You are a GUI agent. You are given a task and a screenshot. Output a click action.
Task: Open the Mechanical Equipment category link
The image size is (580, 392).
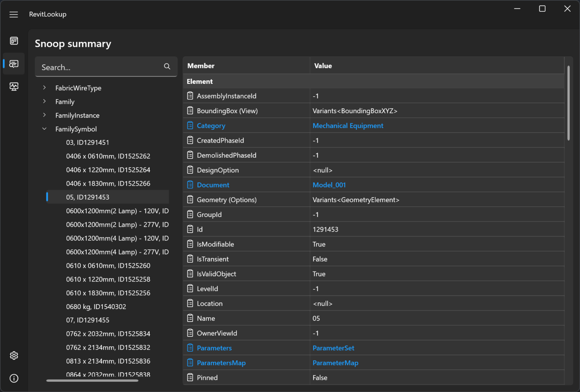pos(348,125)
